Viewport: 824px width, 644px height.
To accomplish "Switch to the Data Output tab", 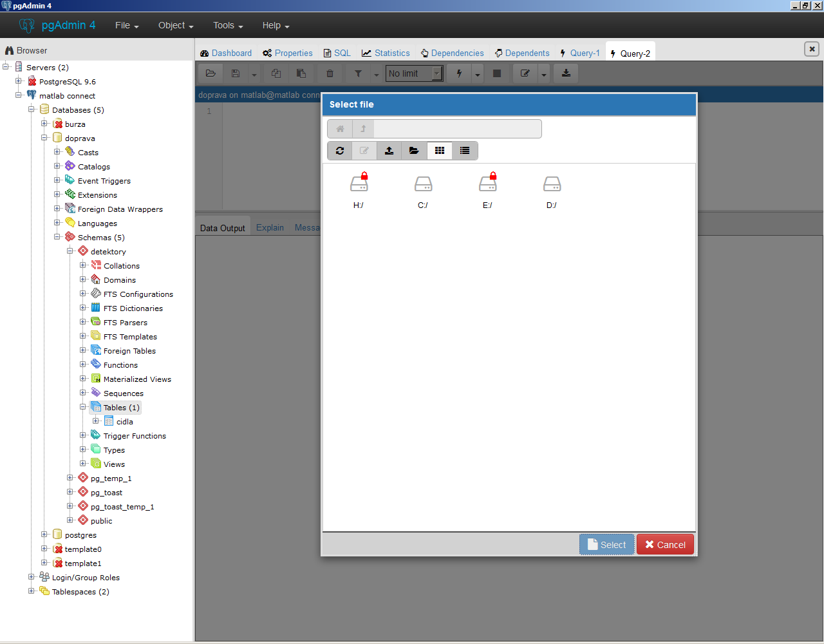I will click(223, 228).
